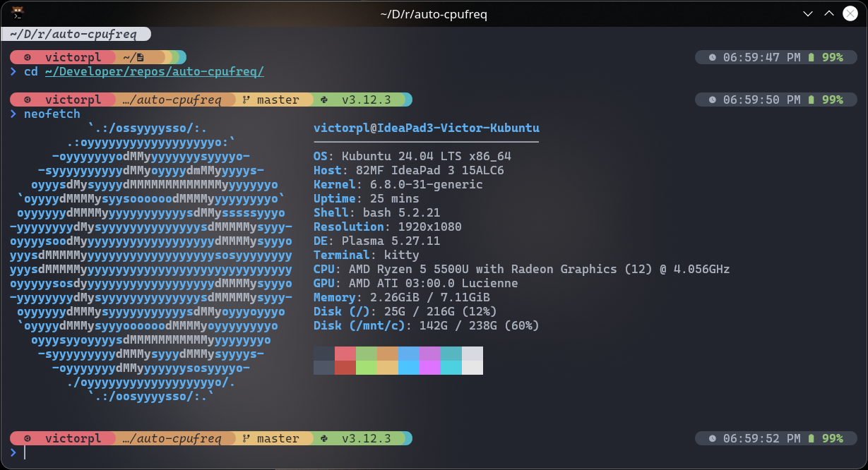Click document icon in the ~/ prompt segment

[x=141, y=57]
